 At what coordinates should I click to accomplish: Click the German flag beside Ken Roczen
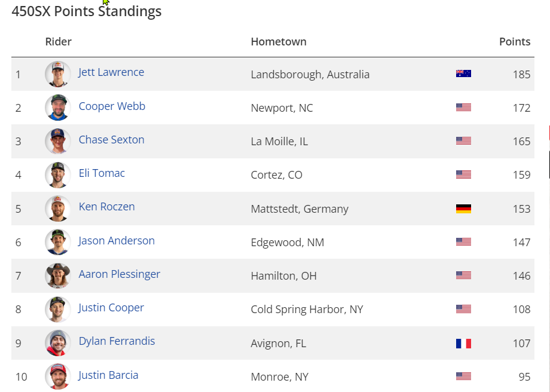pos(463,209)
